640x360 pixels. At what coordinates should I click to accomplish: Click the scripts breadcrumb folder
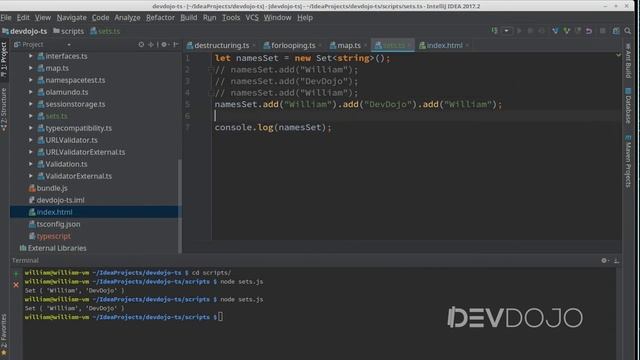[x=69, y=31]
